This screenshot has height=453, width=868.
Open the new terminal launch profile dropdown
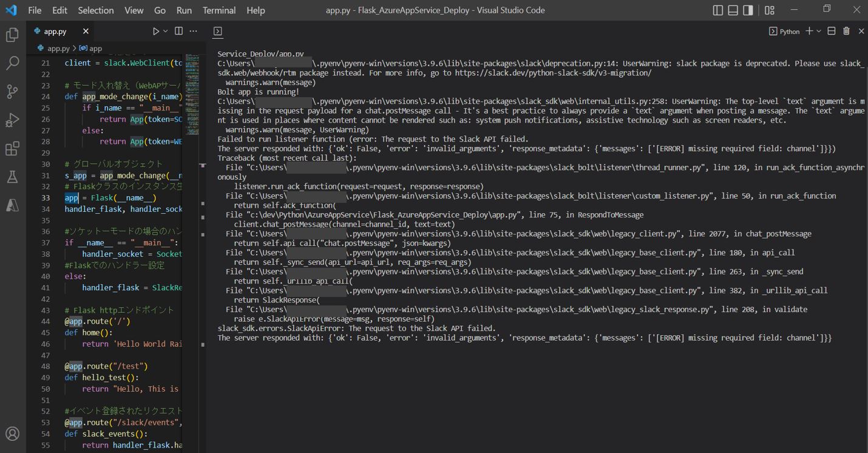[x=819, y=31]
